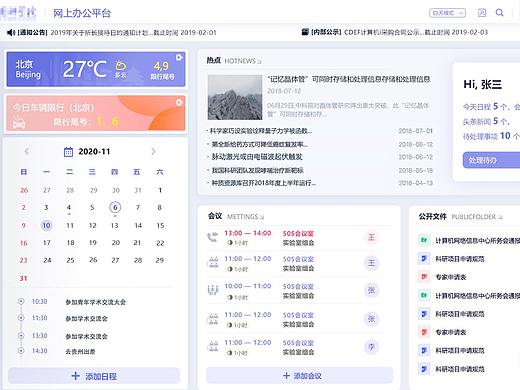The width and height of the screenshot is (520, 390).
Task: Expand the HOTNEWS section arrow
Action: coord(259,61)
